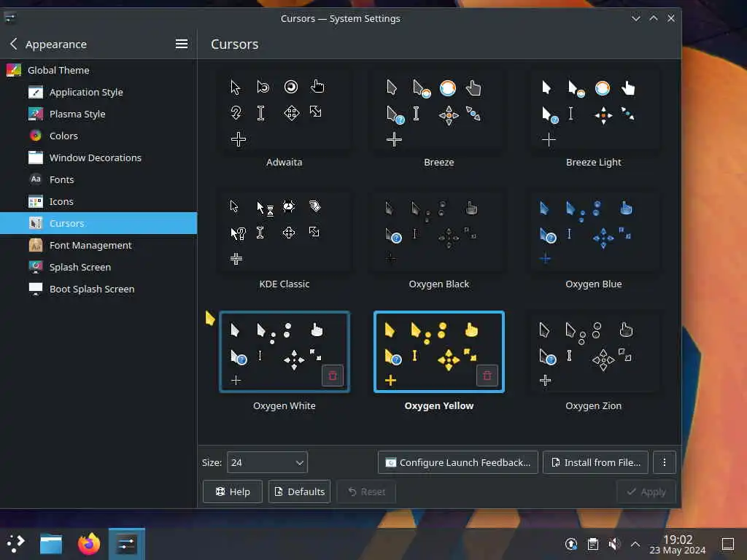Choose the KDE Classic cursor theme
Image resolution: width=747 pixels, height=560 pixels.
pyautogui.click(x=285, y=233)
